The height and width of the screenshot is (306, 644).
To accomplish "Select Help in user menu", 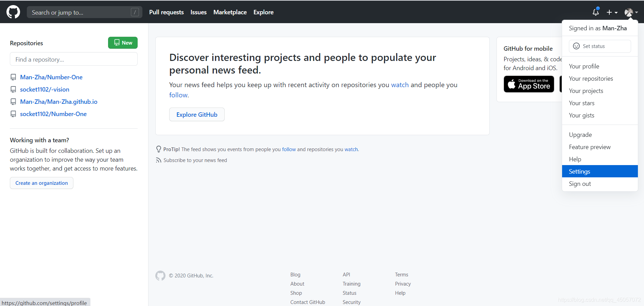I will [x=600, y=159].
